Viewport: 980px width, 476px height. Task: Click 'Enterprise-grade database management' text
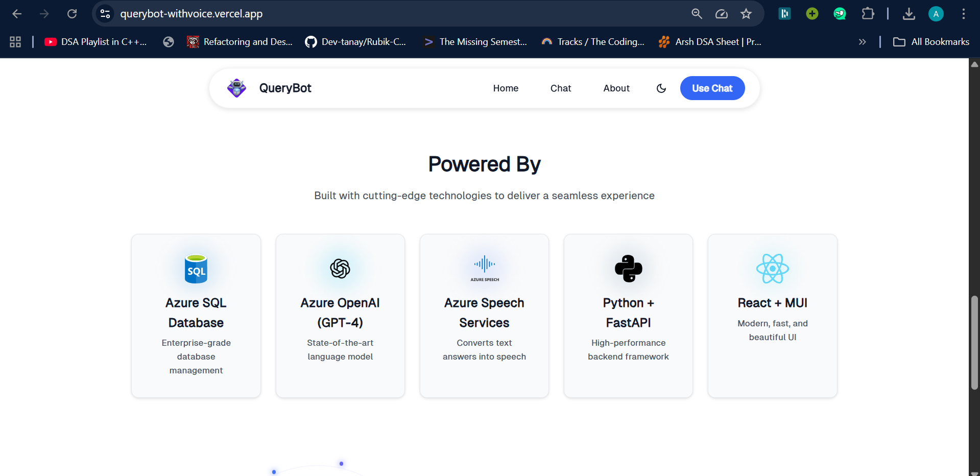point(196,356)
